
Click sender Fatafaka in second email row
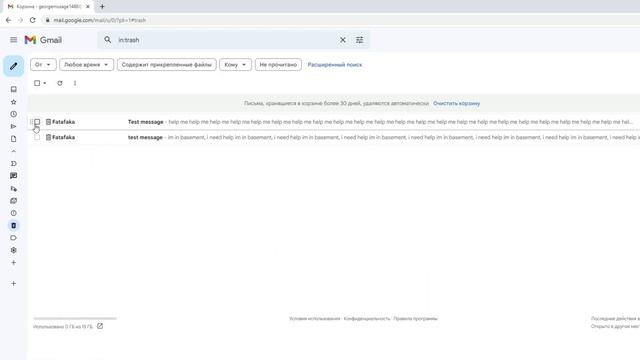tap(63, 137)
